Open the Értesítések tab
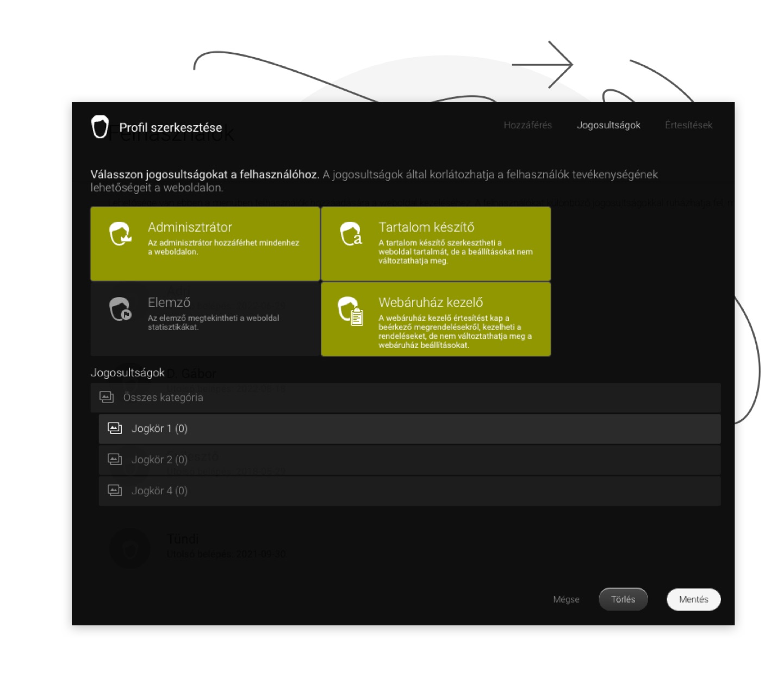Viewport: 784px width, 683px height. pos(688,125)
